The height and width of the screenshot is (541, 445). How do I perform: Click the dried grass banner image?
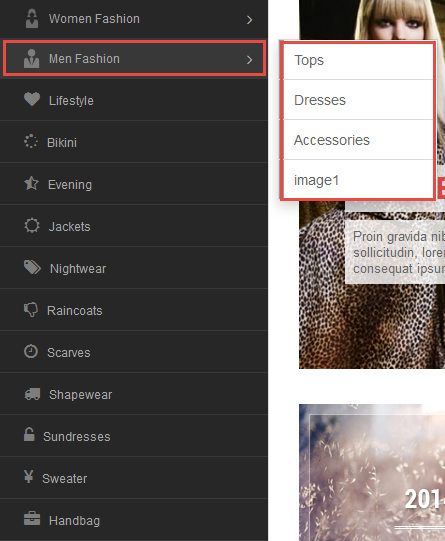pos(372,472)
